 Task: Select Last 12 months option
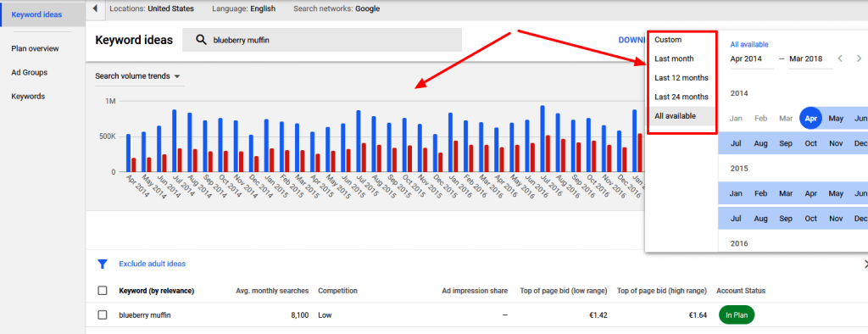pyautogui.click(x=682, y=77)
